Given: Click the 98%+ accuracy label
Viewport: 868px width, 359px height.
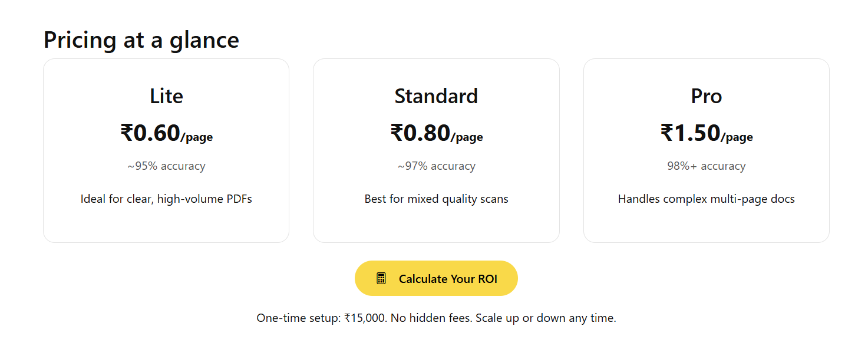Looking at the screenshot, I should pyautogui.click(x=706, y=166).
